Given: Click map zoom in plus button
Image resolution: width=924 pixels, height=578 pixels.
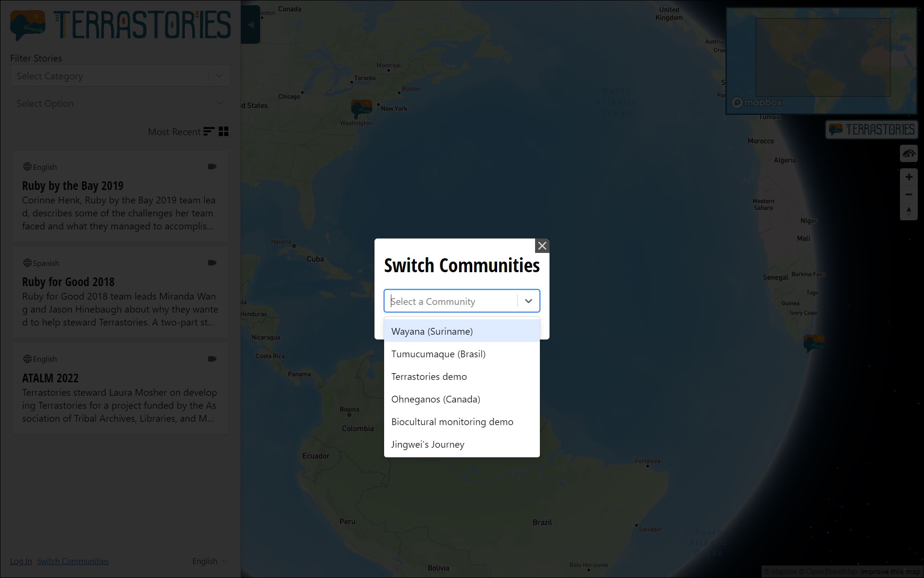Looking at the screenshot, I should 909,177.
